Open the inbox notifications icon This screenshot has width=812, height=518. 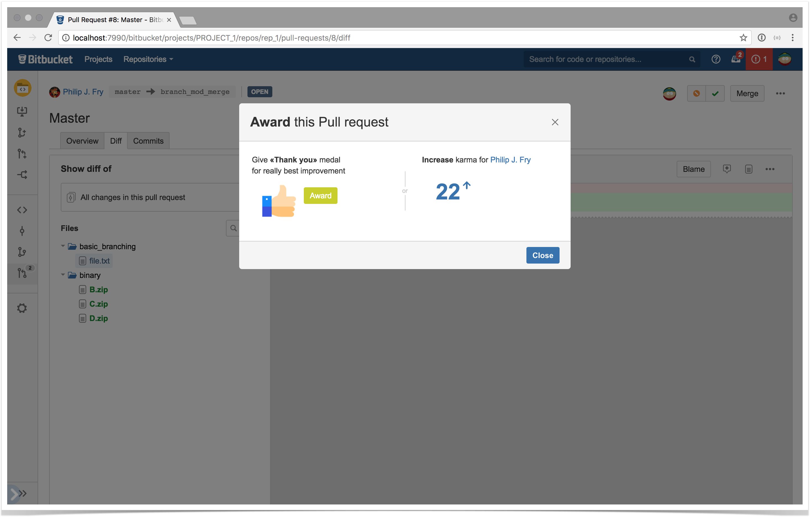(735, 59)
